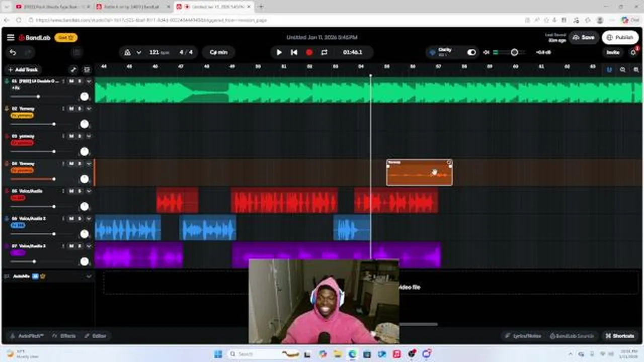The image size is (644, 362).
Task: Click bar 57 on the timeline ruler
Action: (x=439, y=66)
